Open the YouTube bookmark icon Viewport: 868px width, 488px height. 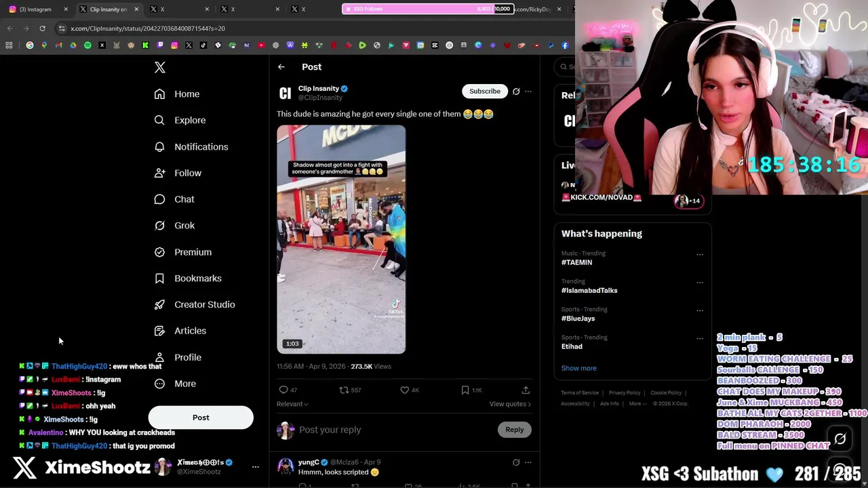(261, 45)
